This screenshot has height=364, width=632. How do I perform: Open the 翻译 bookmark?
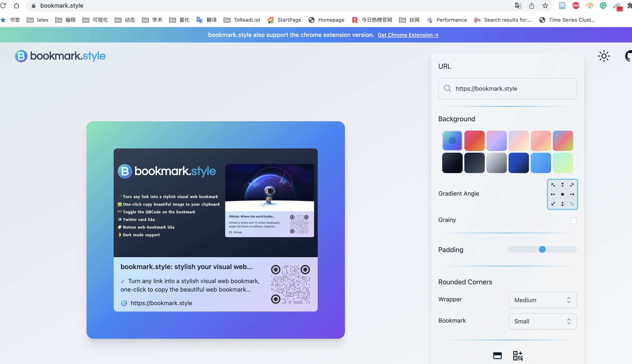tap(206, 20)
